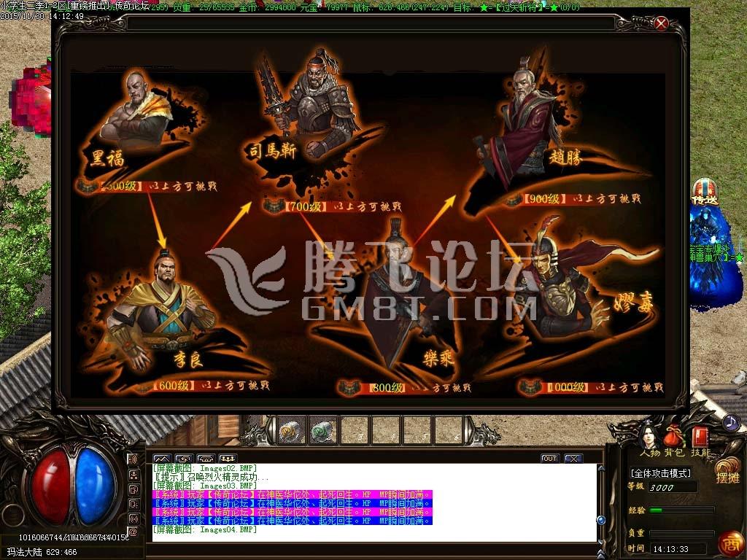Open the 技能 skills book
Screen dimensions: 747x560
click(700, 440)
